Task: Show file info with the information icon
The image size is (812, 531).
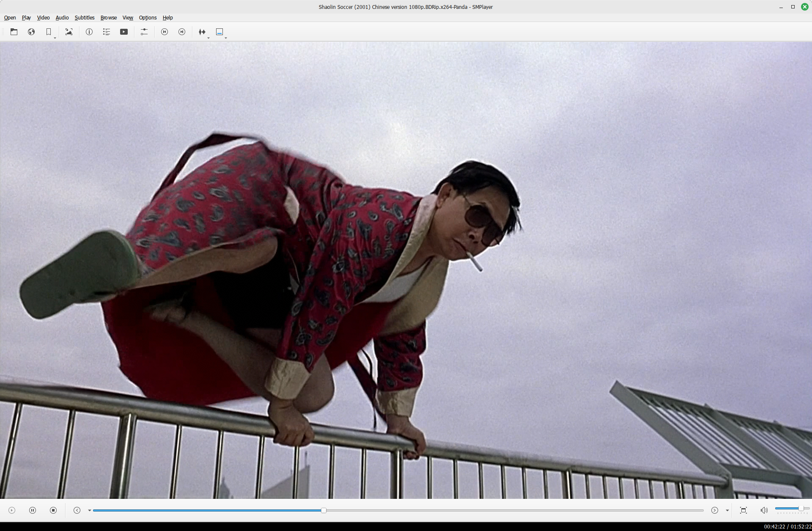Action: pyautogui.click(x=89, y=32)
